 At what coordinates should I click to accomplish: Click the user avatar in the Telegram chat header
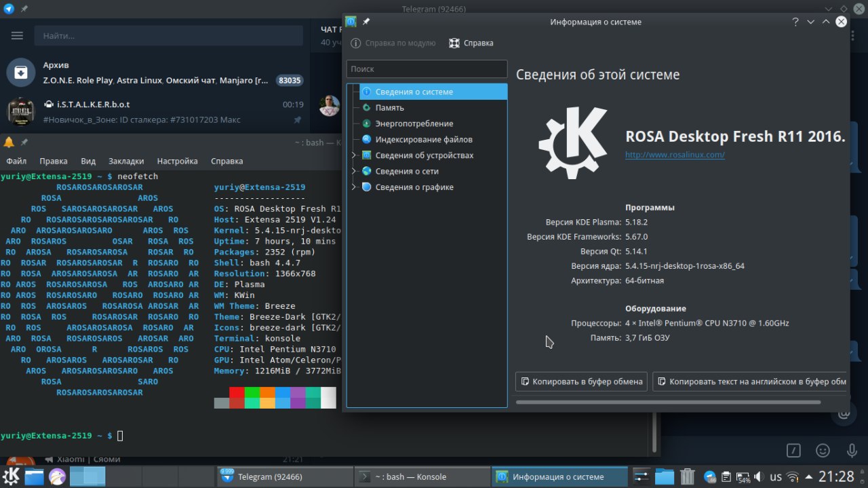tap(330, 106)
